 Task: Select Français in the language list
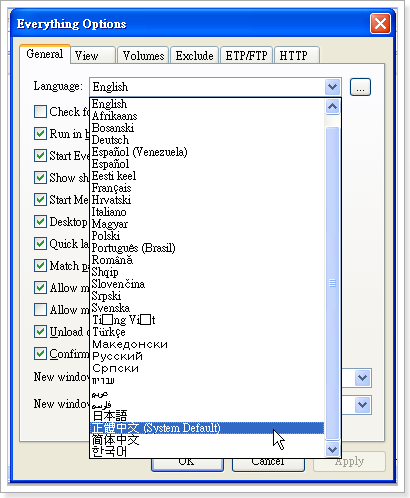pos(207,188)
